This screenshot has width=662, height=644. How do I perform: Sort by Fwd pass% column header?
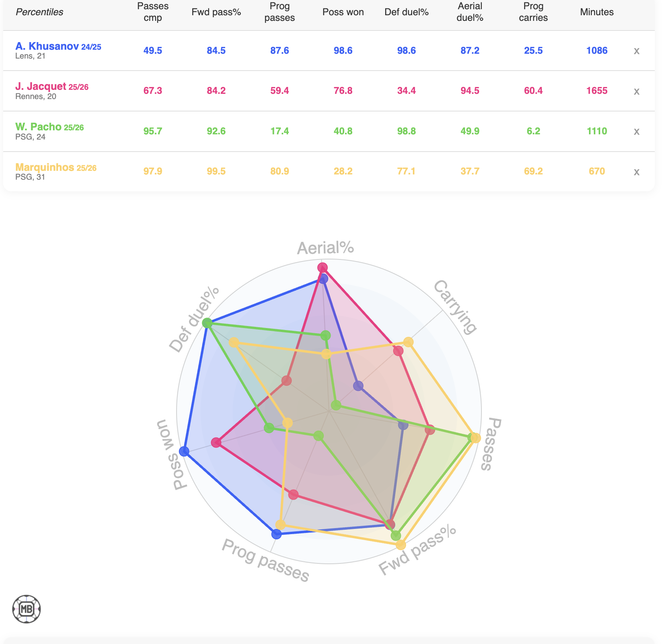pyautogui.click(x=216, y=12)
